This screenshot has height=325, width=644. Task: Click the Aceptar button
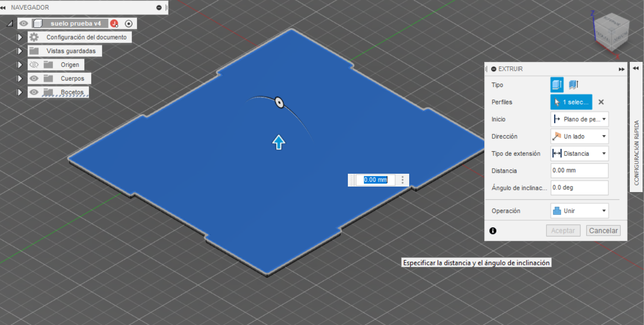coord(563,231)
